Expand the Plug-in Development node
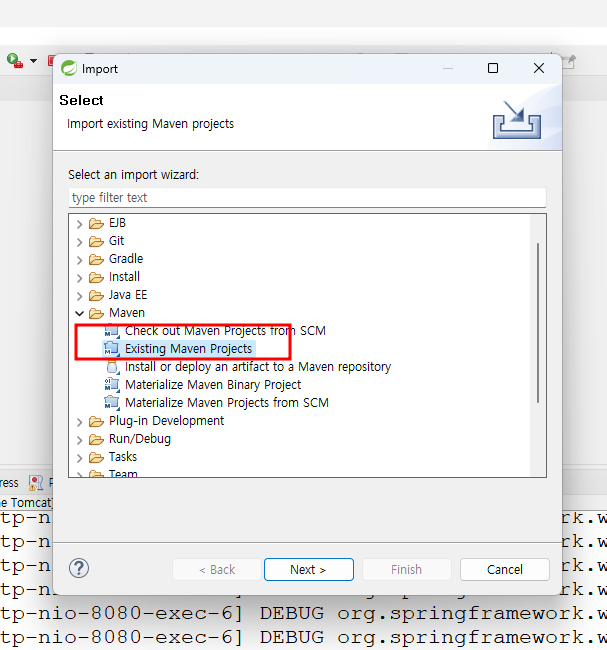Image resolution: width=607 pixels, height=650 pixels. tap(80, 422)
